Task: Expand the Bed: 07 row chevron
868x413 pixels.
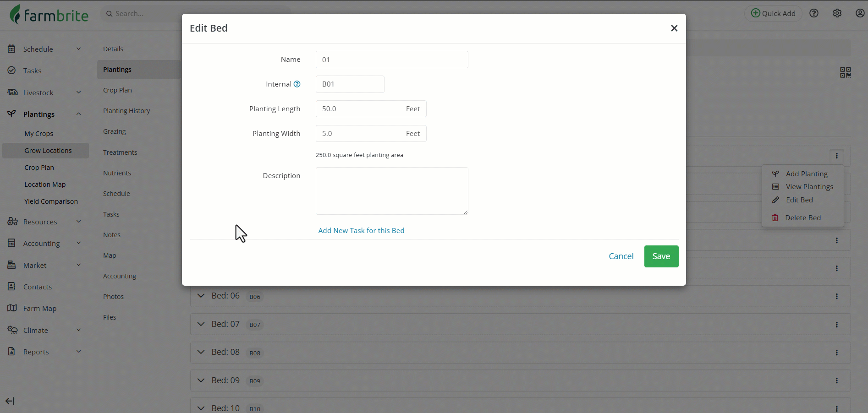Action: (x=201, y=324)
